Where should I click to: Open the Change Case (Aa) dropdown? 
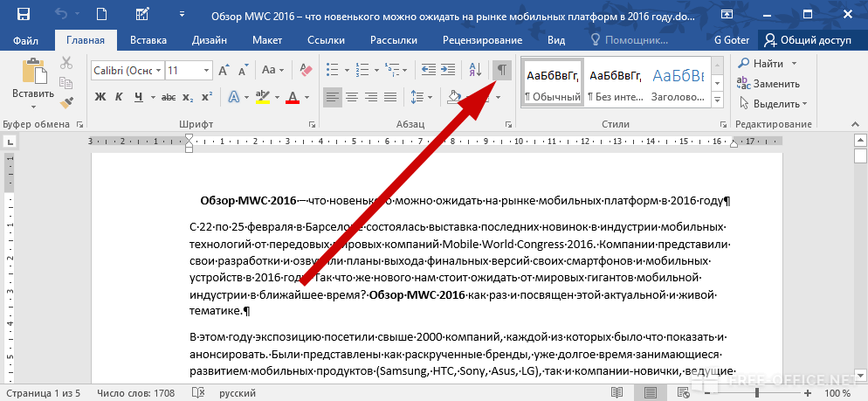point(273,71)
